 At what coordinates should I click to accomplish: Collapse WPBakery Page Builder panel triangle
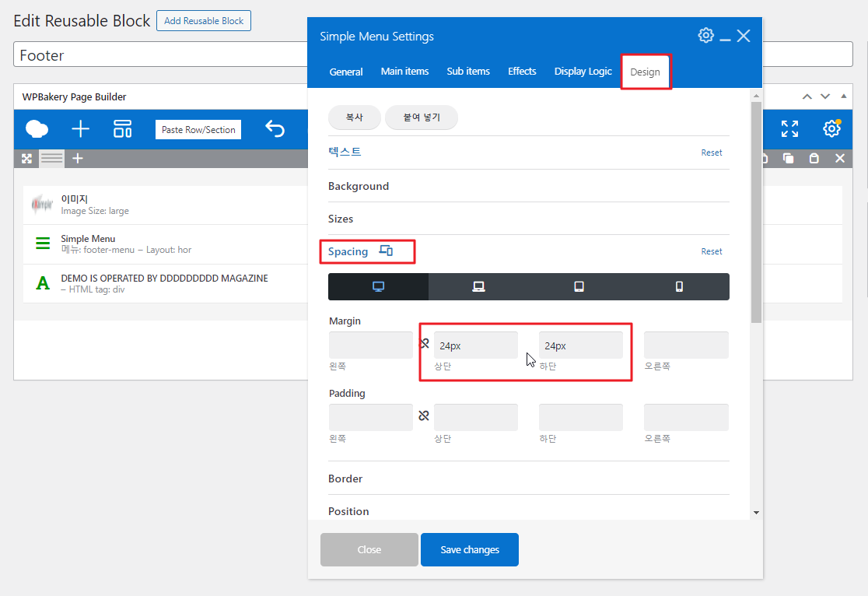pyautogui.click(x=844, y=96)
